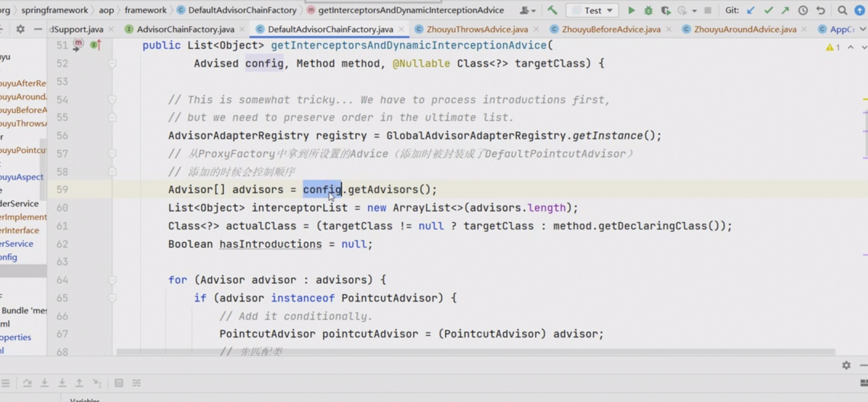Click the editor horizontal scrollbar
Screen dimensions: 868x402
click(x=476, y=352)
